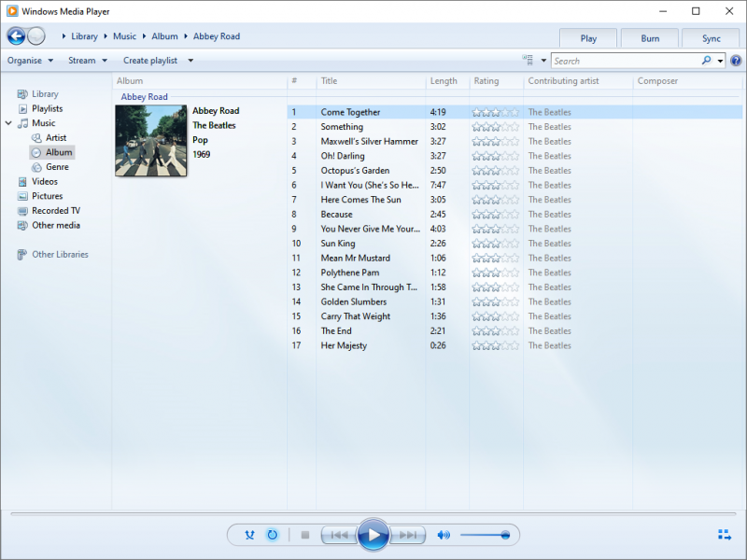
Task: Mute the volume speaker icon
Action: coord(444,535)
